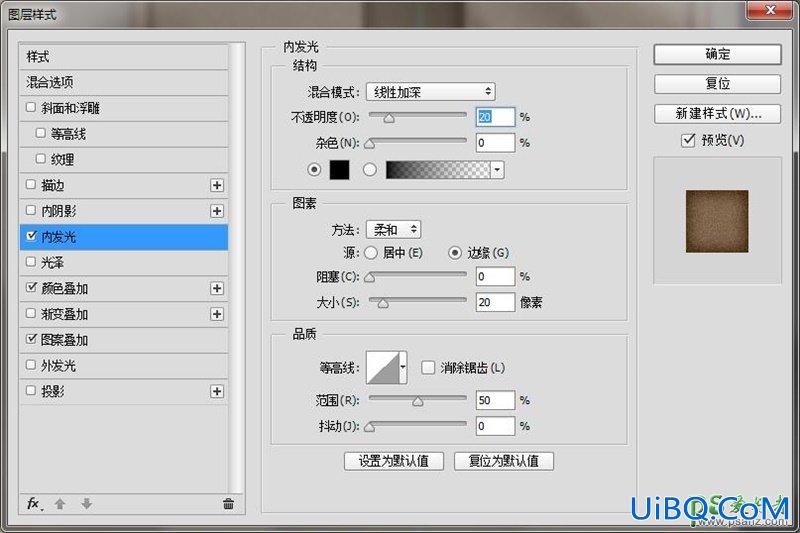
Task: Enable the 外发光 checkbox
Action: (31, 365)
